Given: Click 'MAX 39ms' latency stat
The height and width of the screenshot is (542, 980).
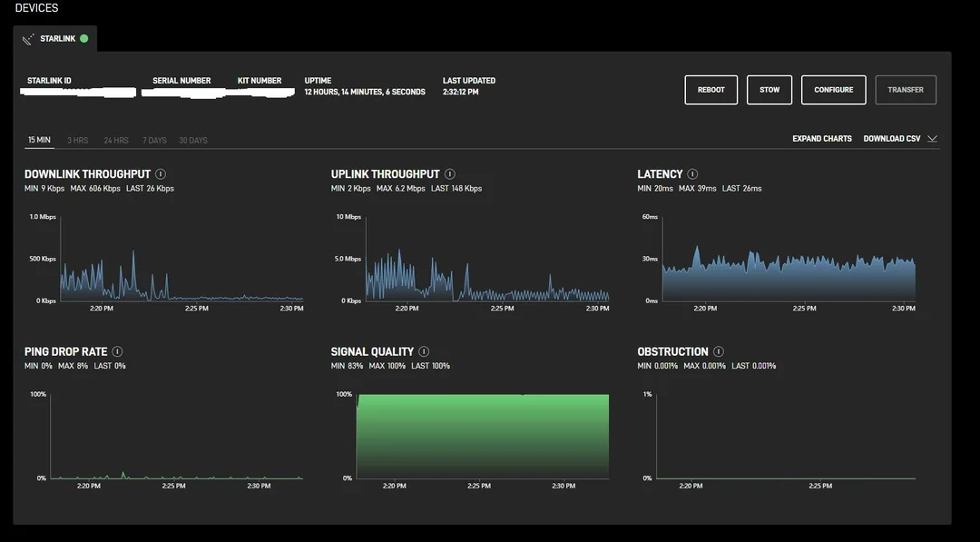Looking at the screenshot, I should 698,189.
